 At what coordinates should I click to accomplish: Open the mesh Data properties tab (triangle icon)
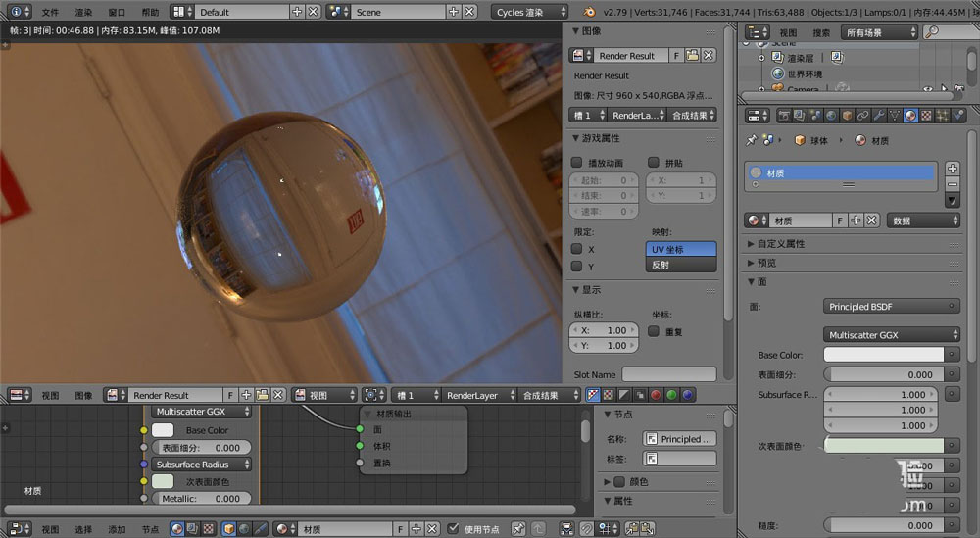pyautogui.click(x=895, y=116)
